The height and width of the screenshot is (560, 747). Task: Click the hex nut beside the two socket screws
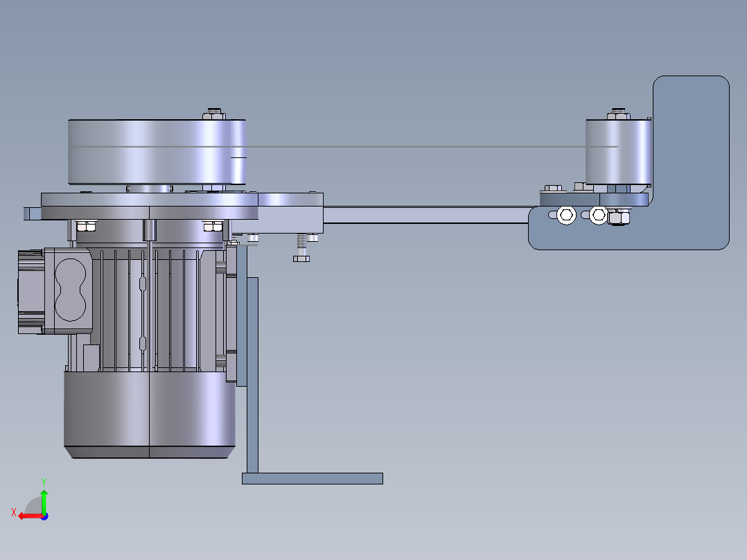tap(619, 218)
